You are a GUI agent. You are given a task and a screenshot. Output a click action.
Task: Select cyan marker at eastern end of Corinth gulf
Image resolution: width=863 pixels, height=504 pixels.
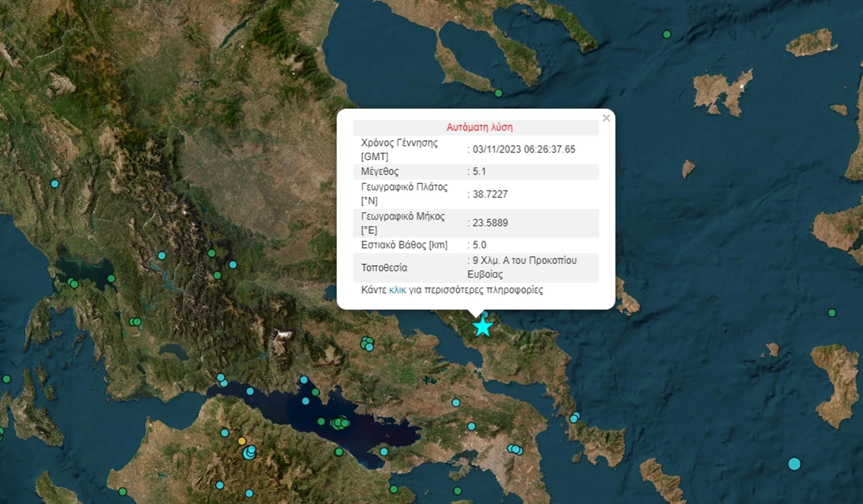(x=384, y=452)
